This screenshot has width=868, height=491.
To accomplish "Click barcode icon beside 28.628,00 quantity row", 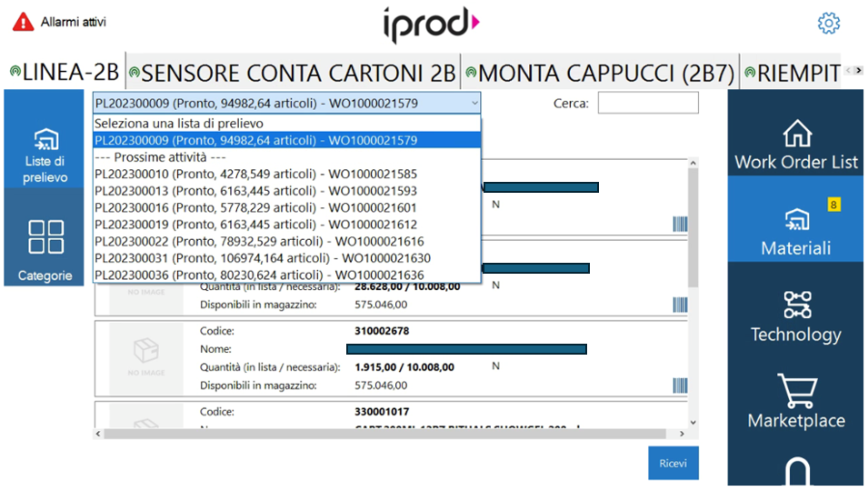I will click(680, 305).
